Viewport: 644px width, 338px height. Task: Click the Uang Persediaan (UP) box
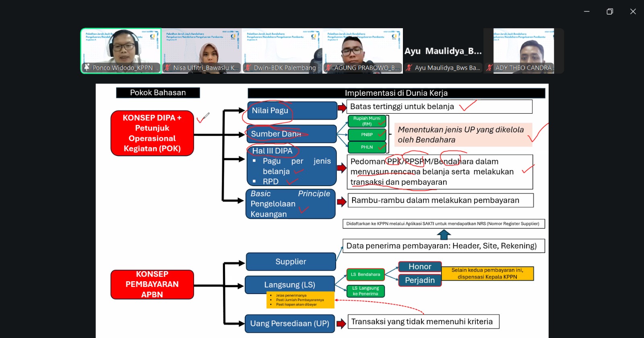point(290,323)
